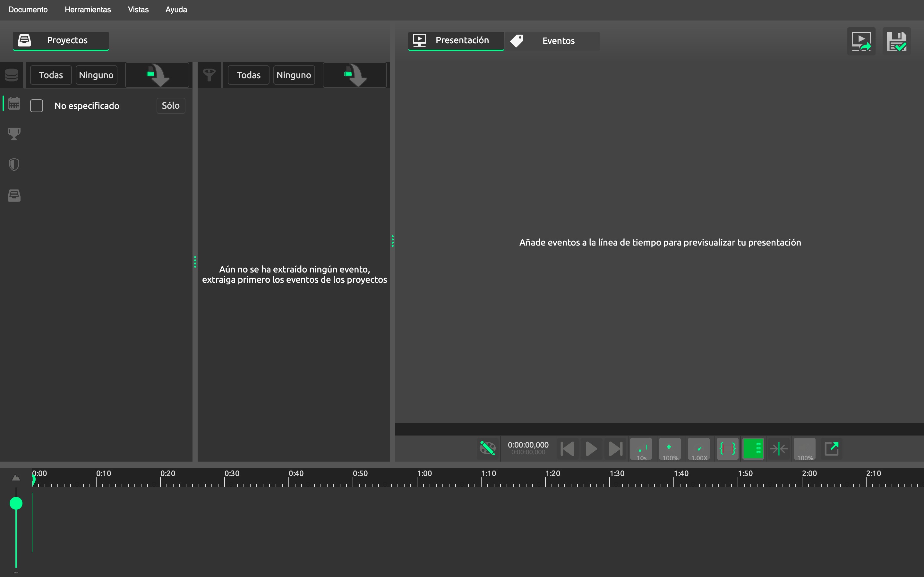
Task: Toggle the green timeline tracks display button
Action: [753, 448]
